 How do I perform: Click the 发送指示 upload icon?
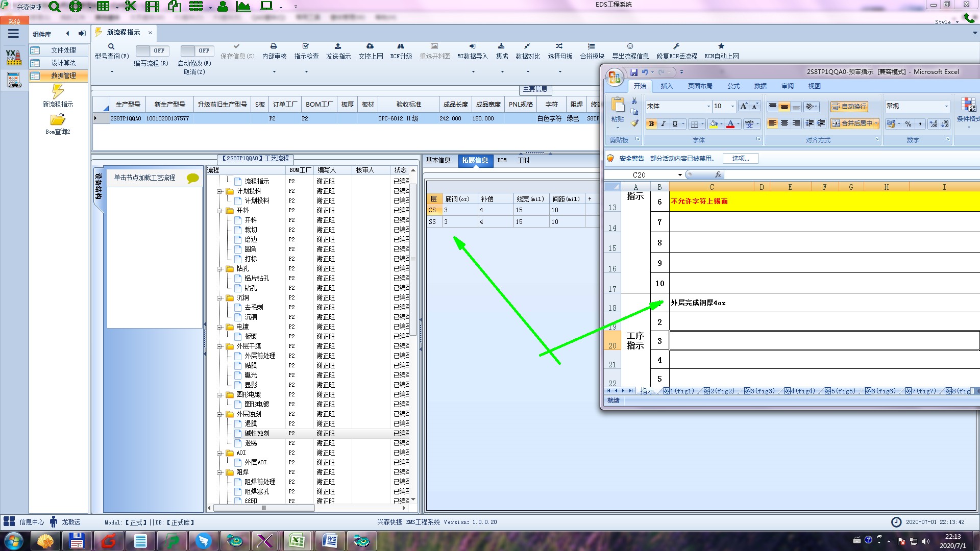pyautogui.click(x=338, y=46)
